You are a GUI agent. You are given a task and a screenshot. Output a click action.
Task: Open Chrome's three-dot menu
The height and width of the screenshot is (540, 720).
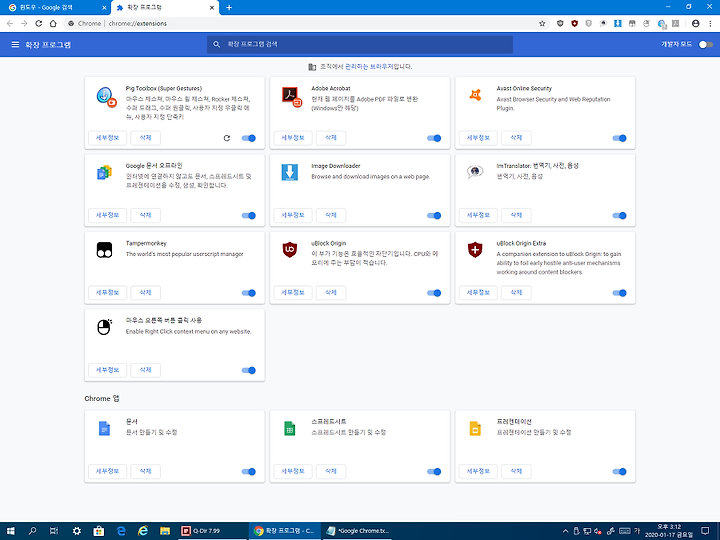(x=710, y=23)
